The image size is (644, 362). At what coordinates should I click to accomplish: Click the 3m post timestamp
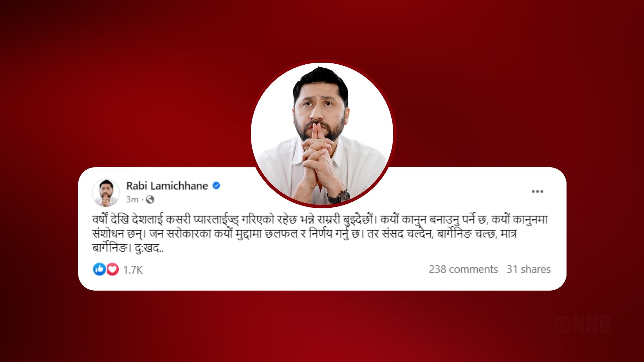pyautogui.click(x=132, y=199)
